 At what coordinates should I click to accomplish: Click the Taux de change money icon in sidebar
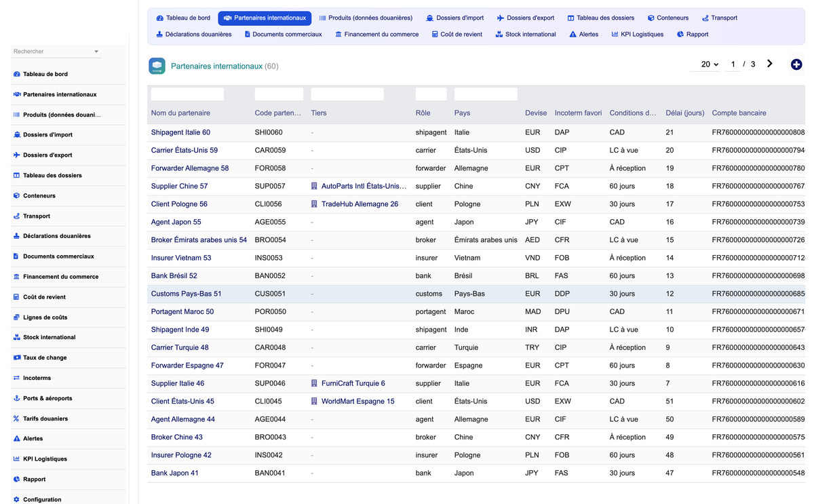(17, 357)
